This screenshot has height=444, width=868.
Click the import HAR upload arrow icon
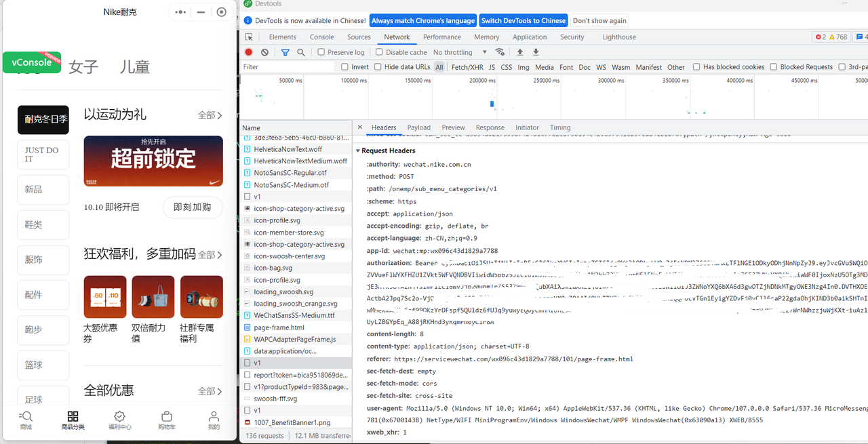point(520,52)
